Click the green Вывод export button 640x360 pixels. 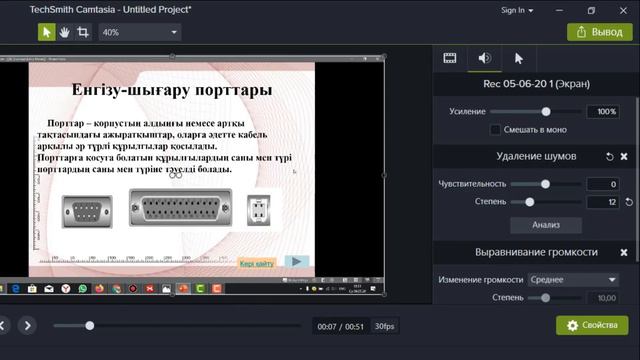tap(600, 32)
